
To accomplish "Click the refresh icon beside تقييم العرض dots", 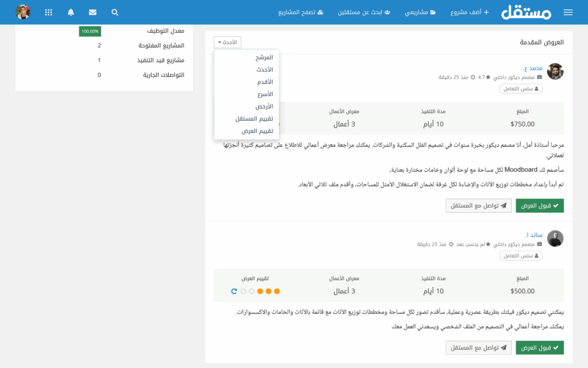I will (x=234, y=292).
